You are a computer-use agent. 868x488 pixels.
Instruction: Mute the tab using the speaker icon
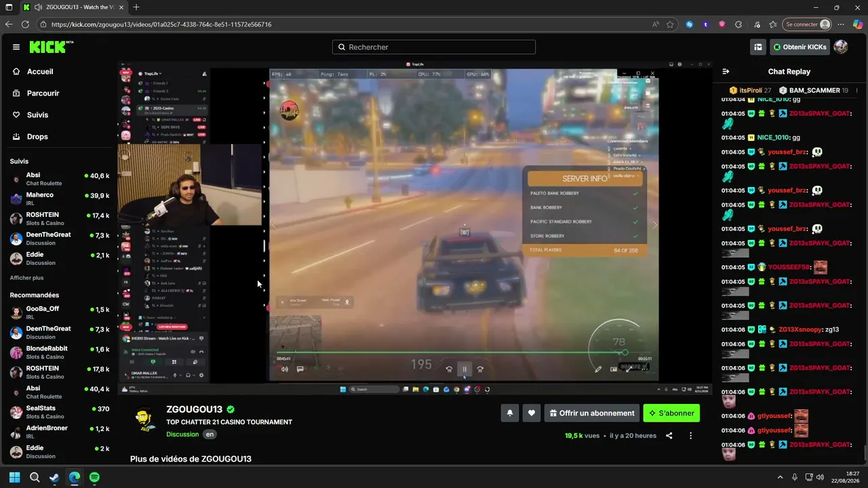37,7
